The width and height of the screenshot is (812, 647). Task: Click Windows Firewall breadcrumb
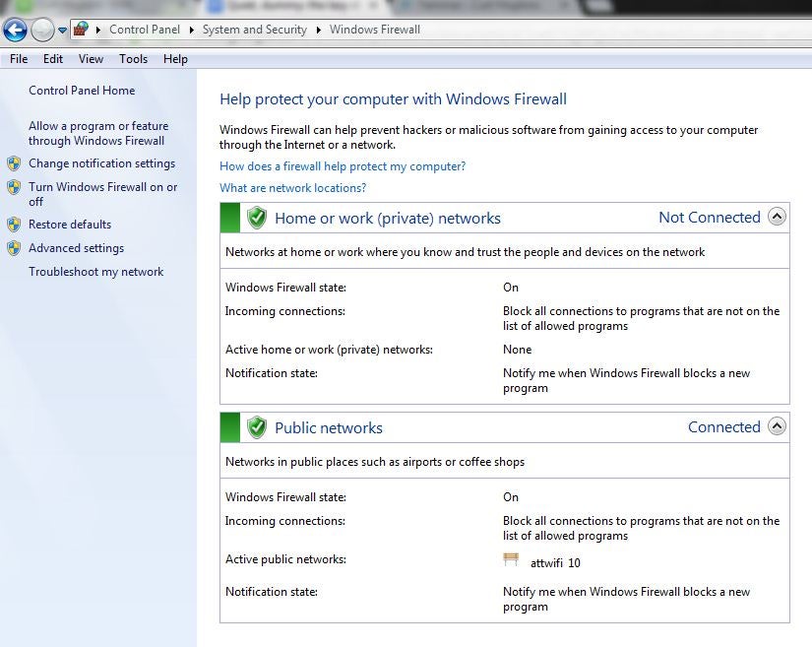pos(374,30)
